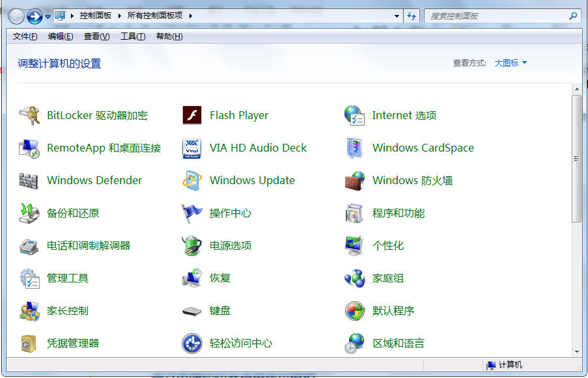Image resolution: width=588 pixels, height=378 pixels.
Task: Click the 个性化 link text
Action: point(388,246)
